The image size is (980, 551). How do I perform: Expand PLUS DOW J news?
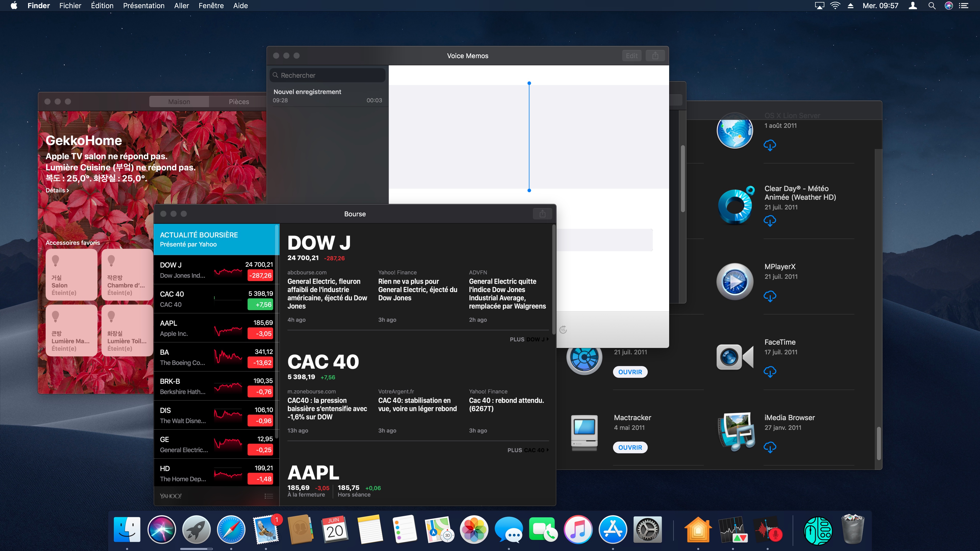[529, 339]
